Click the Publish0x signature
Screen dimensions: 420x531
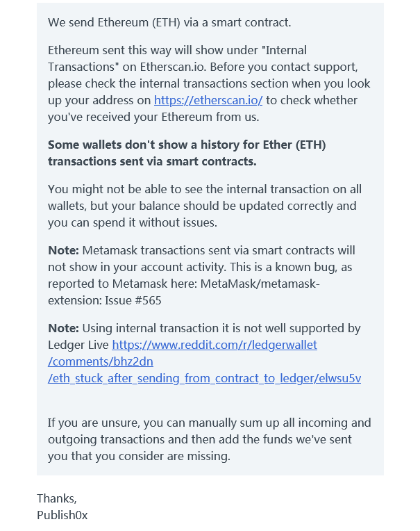pyautogui.click(x=62, y=515)
